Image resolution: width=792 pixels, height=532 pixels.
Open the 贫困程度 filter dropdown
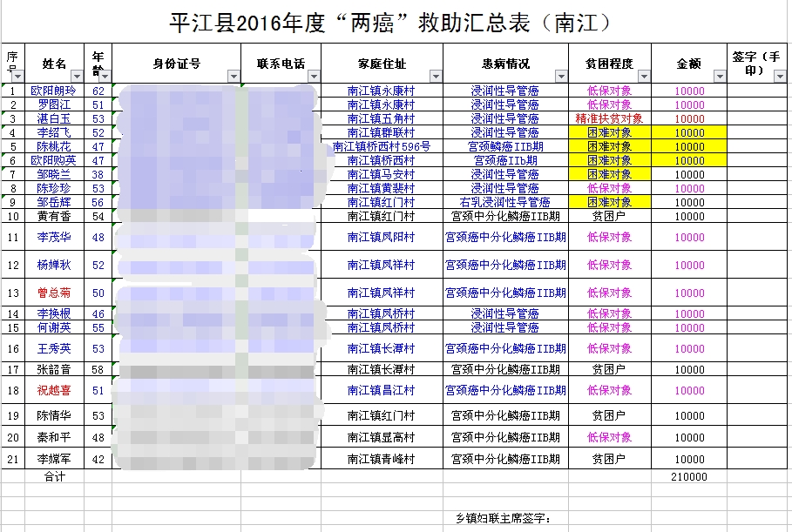[644, 77]
